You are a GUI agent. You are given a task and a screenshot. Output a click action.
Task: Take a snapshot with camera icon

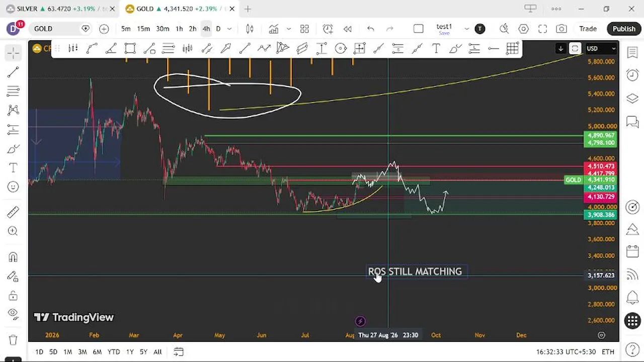coord(561,29)
